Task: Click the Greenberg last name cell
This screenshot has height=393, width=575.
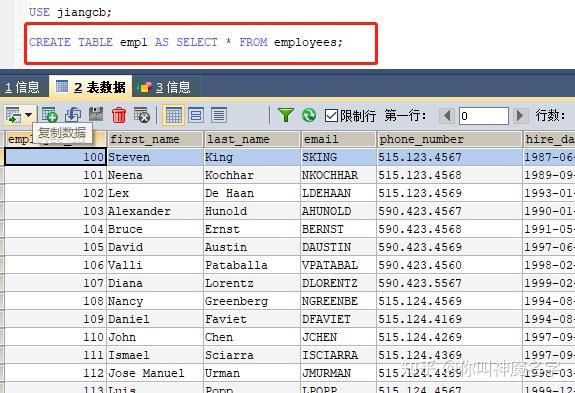Action: click(x=252, y=301)
